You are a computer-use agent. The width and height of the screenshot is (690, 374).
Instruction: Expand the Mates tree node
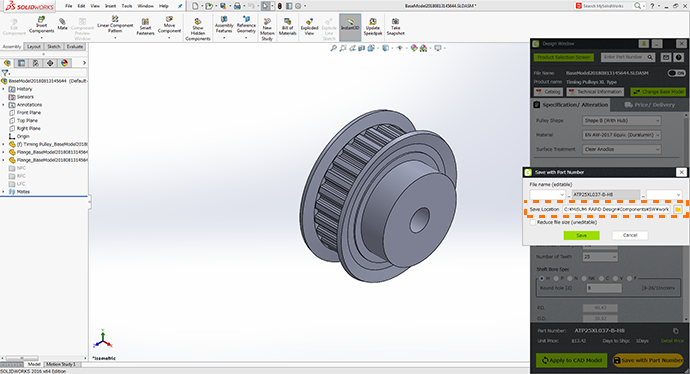tap(4, 192)
